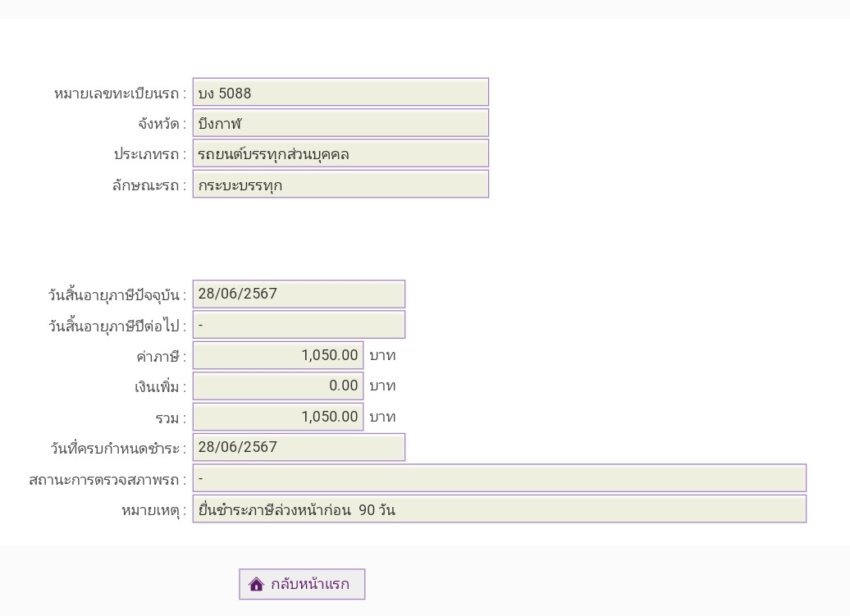Click the province field บึงกาฬ
Screen dimensions: 850x616
340,123
